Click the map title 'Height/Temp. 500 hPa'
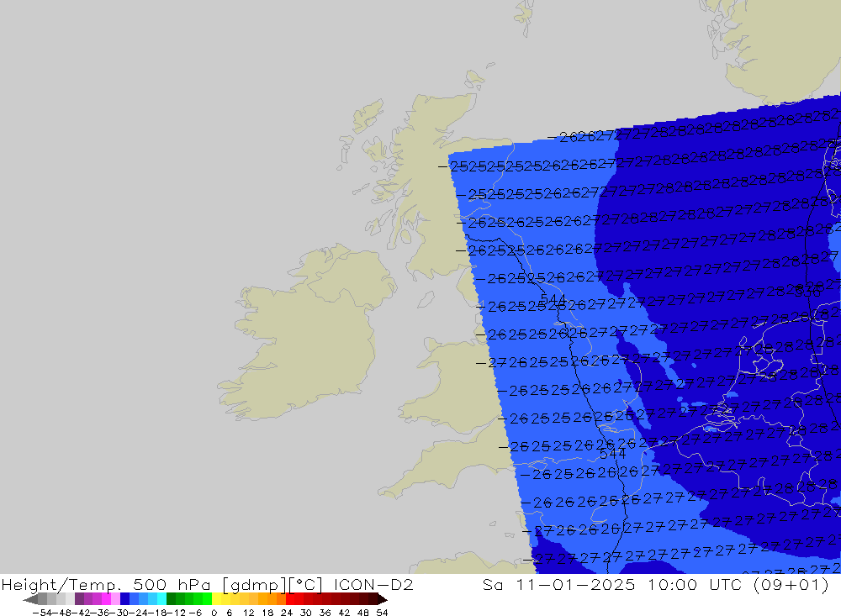The height and width of the screenshot is (616, 841). (x=106, y=584)
